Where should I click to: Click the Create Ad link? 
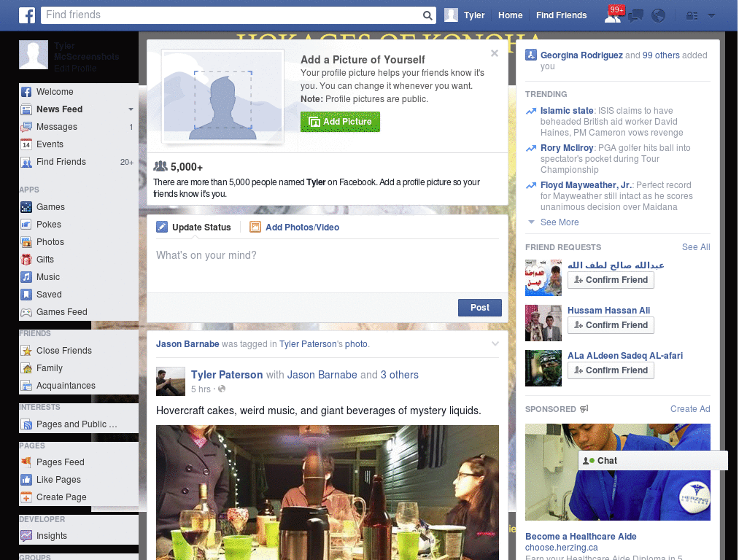pos(690,409)
